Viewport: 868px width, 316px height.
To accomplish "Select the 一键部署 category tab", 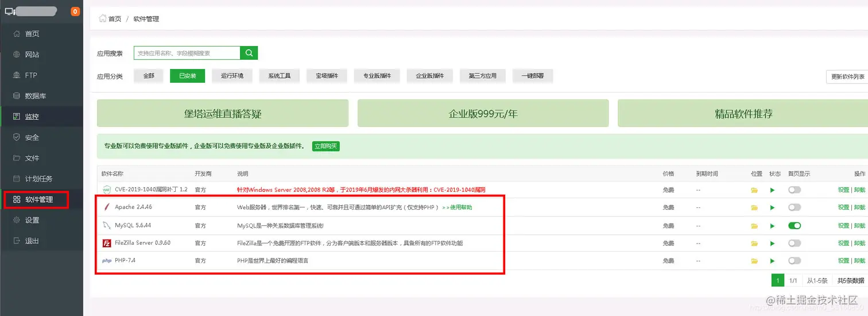I will click(x=532, y=76).
